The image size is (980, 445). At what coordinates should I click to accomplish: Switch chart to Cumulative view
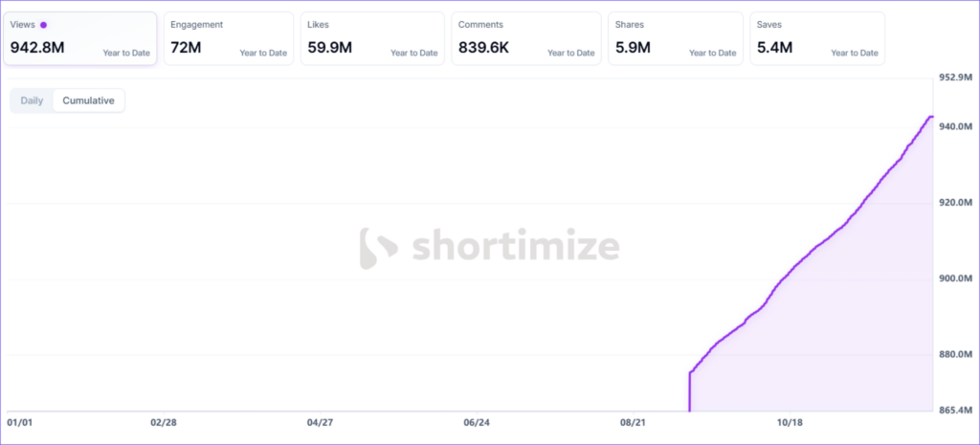tap(88, 100)
